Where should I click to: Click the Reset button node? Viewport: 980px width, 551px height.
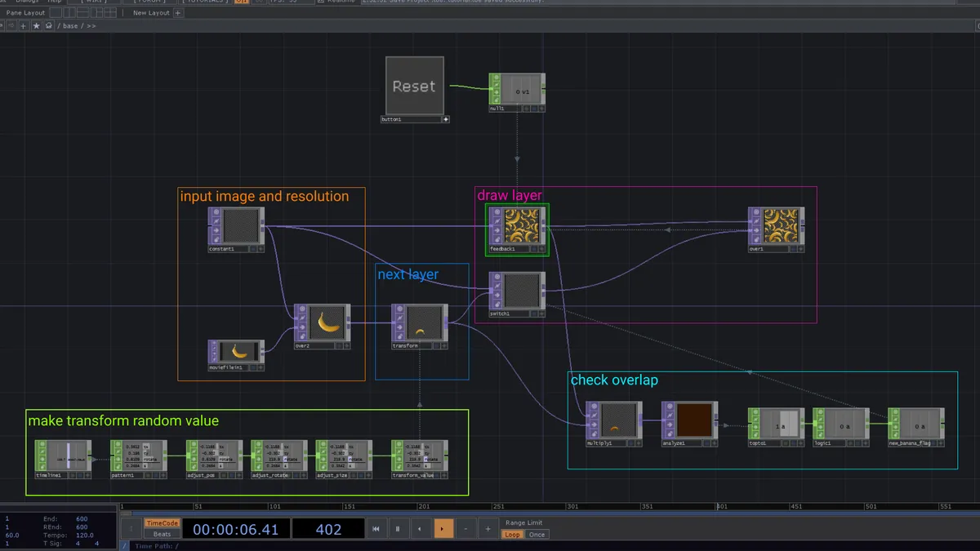pos(414,86)
